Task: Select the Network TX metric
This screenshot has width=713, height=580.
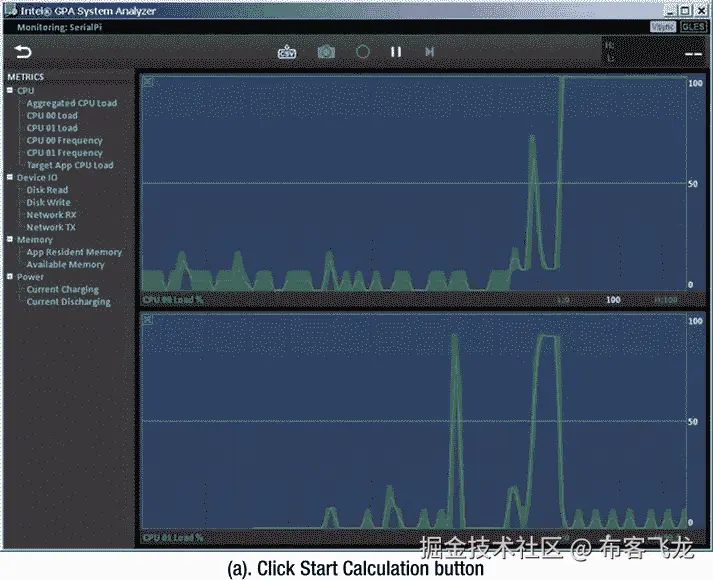Action: 51,227
